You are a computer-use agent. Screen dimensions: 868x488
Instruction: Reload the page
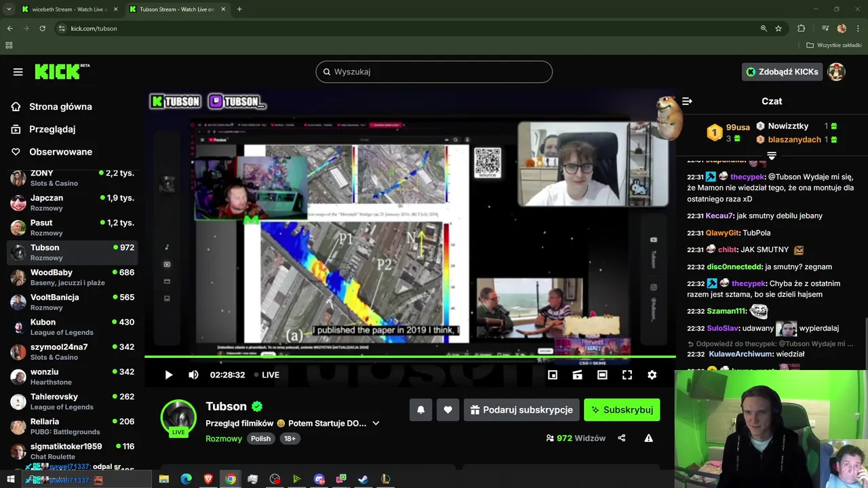pos(42,28)
